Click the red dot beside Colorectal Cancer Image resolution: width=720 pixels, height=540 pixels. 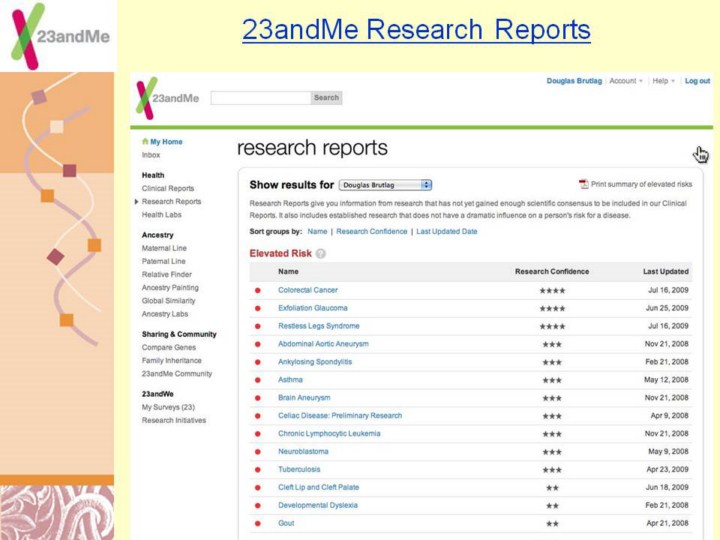click(x=258, y=290)
